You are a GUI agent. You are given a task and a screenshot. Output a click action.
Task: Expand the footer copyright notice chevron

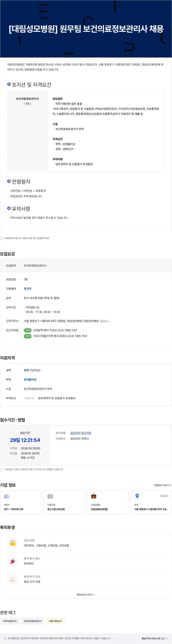(x=112, y=638)
